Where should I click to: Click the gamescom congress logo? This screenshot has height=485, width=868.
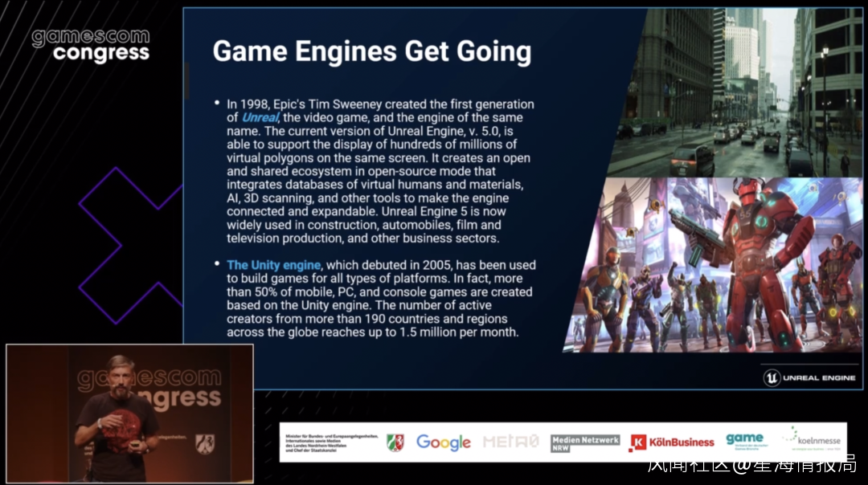click(x=91, y=45)
